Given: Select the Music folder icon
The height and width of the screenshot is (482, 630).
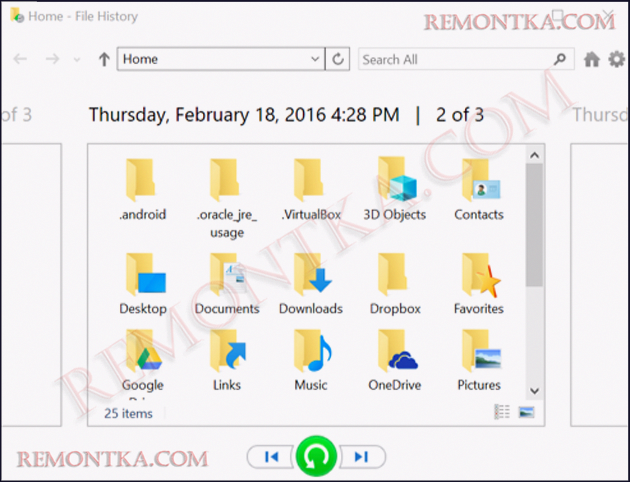Looking at the screenshot, I should [x=312, y=351].
